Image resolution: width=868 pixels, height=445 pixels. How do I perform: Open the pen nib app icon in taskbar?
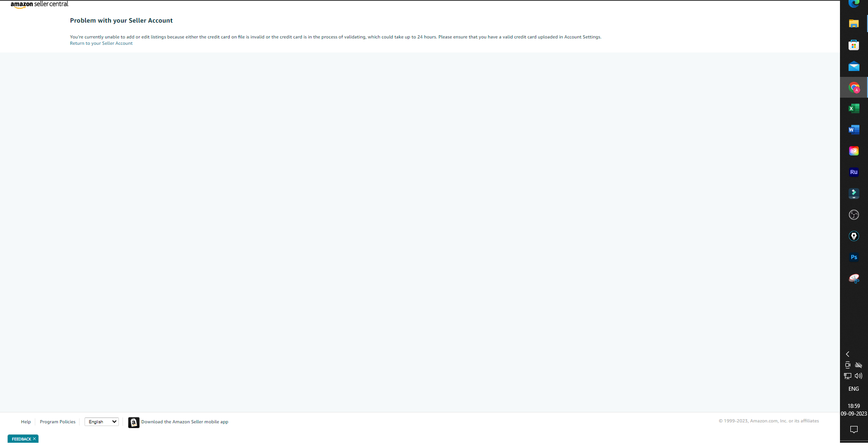tap(854, 236)
